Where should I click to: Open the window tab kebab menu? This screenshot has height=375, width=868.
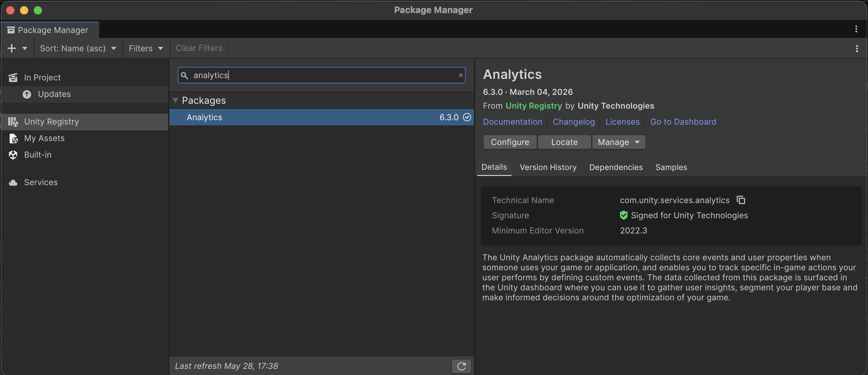point(856,29)
